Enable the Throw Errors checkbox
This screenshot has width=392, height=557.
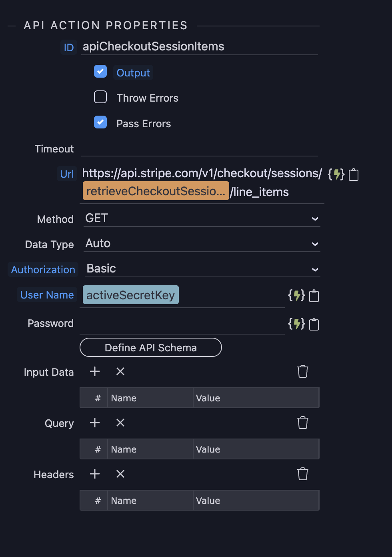tap(100, 97)
